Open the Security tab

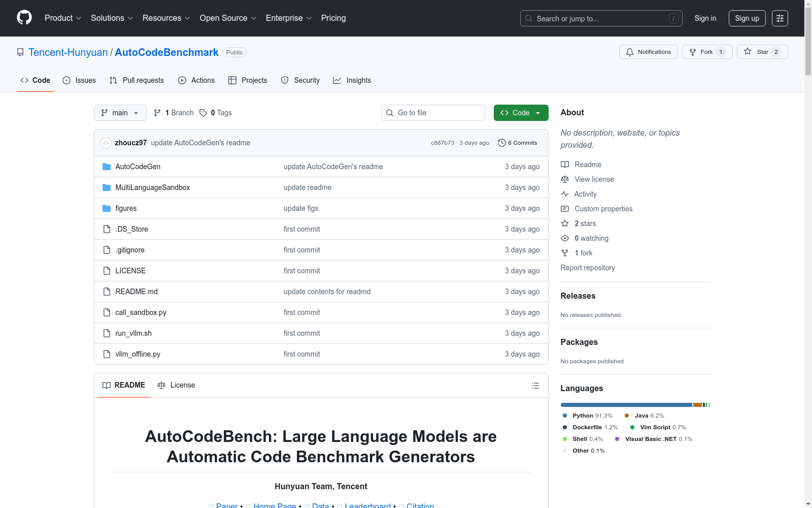pyautogui.click(x=300, y=80)
